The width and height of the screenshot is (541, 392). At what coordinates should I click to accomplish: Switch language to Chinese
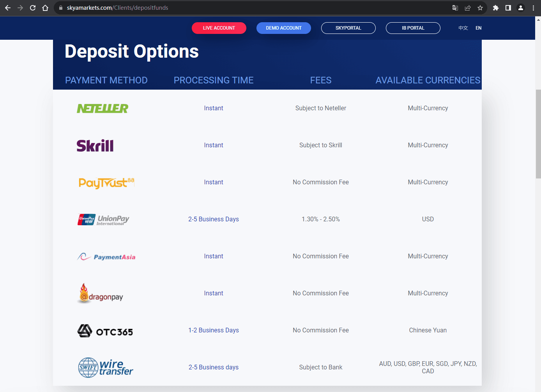463,28
